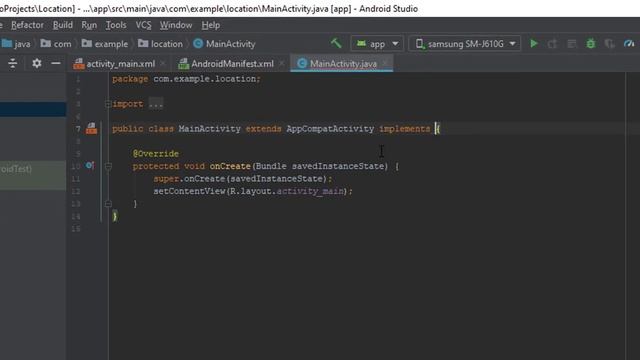Open the Build menu
The width and height of the screenshot is (640, 360).
pos(63,25)
